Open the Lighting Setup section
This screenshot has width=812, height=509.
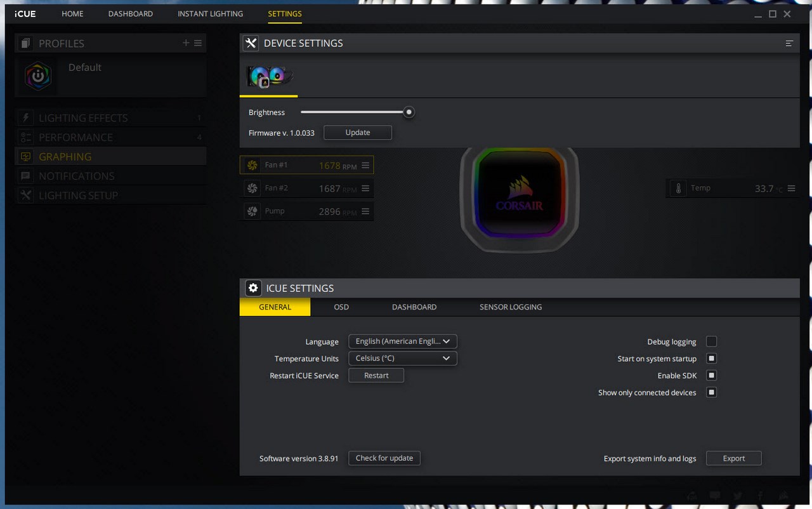[x=110, y=195]
